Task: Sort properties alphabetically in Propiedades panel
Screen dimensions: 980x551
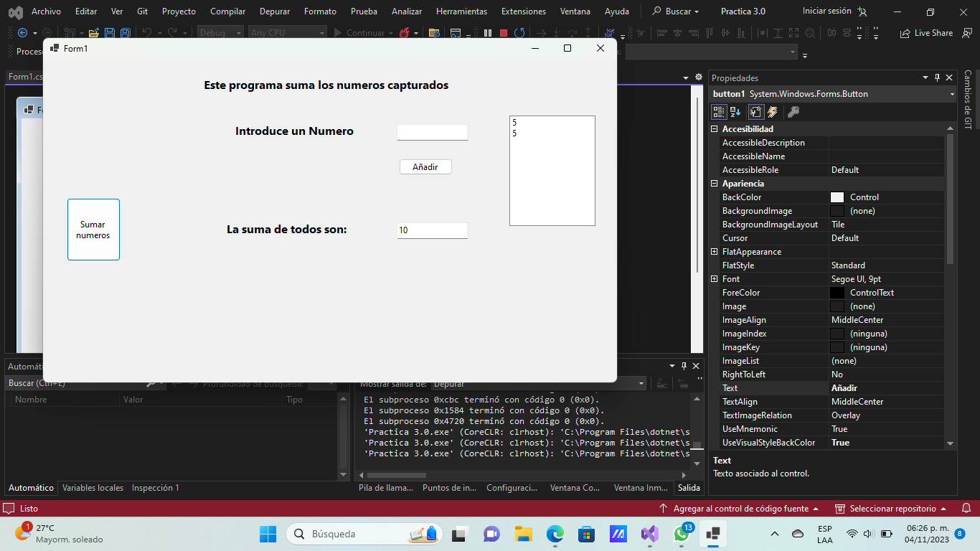Action: pyautogui.click(x=735, y=112)
